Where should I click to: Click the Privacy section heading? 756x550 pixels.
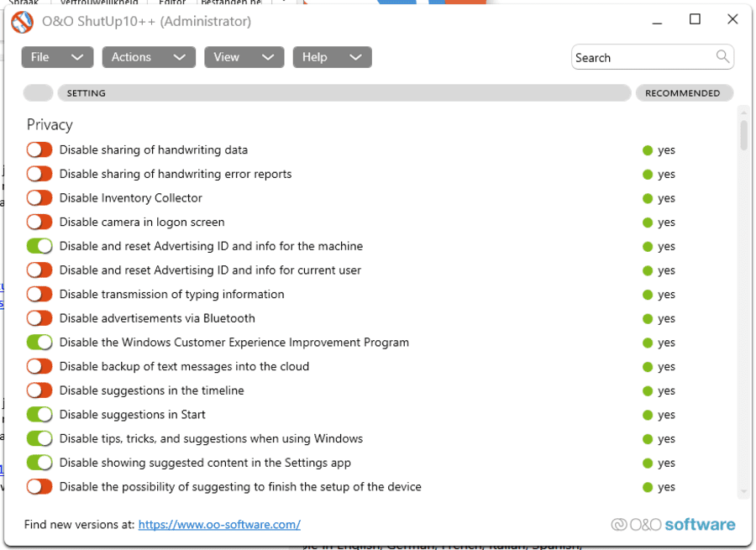click(50, 125)
